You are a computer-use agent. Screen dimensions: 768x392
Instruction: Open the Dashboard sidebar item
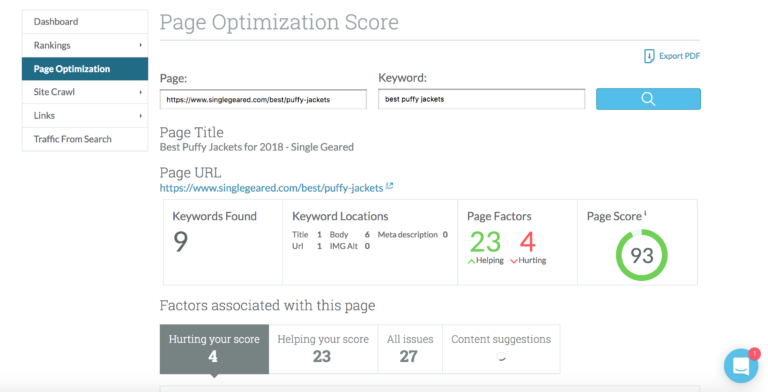[85, 22]
